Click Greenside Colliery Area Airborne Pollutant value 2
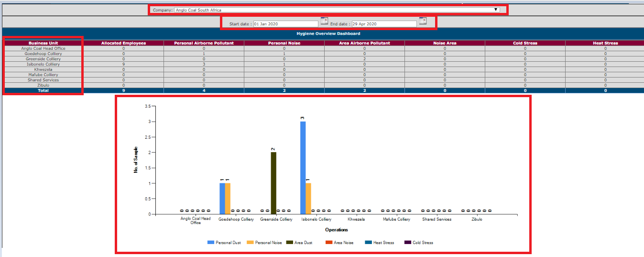 coord(364,59)
